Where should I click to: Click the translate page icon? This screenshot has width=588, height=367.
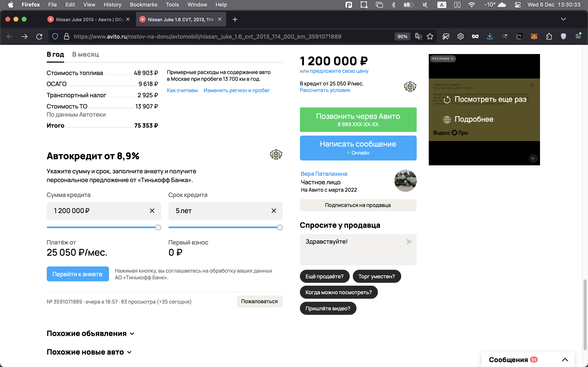(418, 36)
